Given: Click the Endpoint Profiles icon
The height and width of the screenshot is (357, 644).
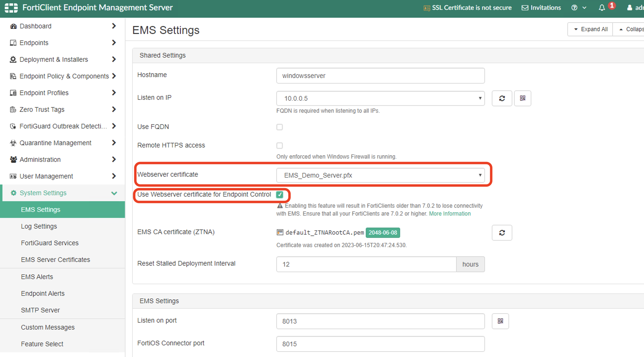Looking at the screenshot, I should [x=13, y=93].
